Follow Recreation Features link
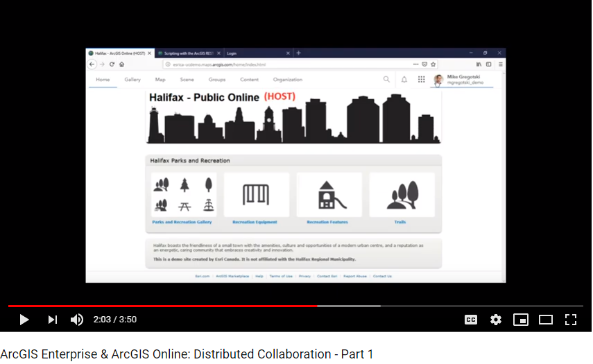 pyautogui.click(x=327, y=223)
